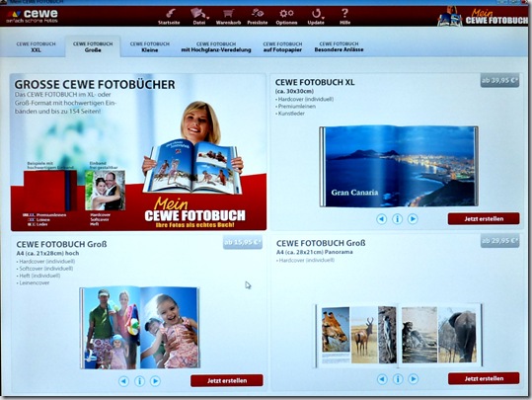This screenshot has width=532, height=400.
Task: Show info for A4 hoch book
Action: 139,381
